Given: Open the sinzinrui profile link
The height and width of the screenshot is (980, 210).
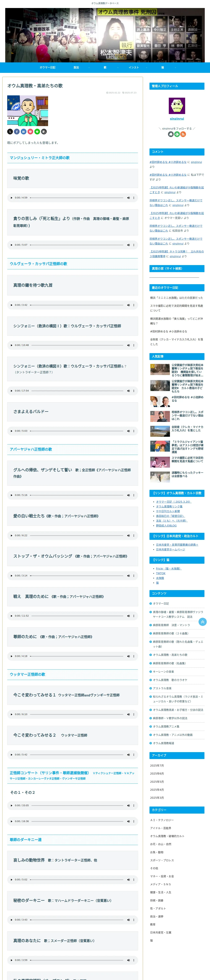Looking at the screenshot, I should (x=177, y=119).
